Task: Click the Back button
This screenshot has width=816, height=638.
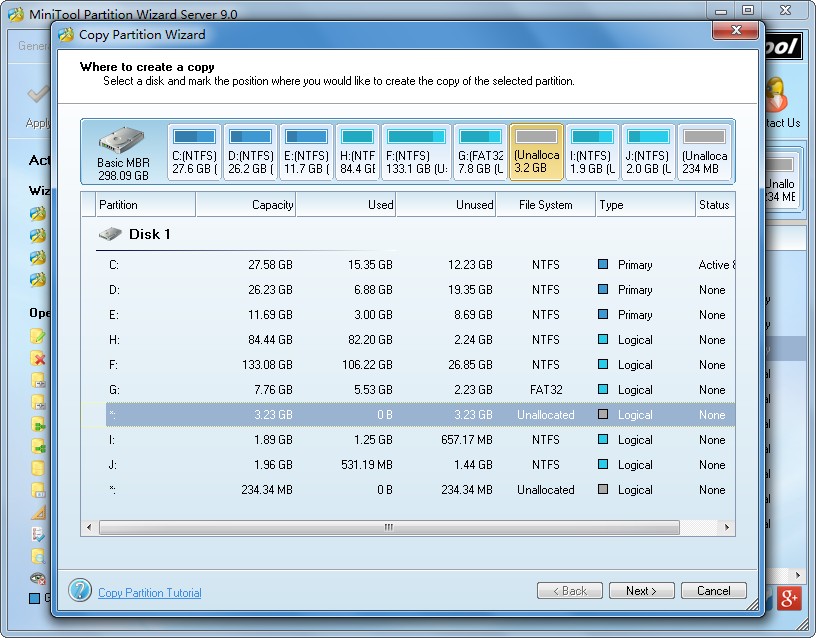Action: click(570, 591)
